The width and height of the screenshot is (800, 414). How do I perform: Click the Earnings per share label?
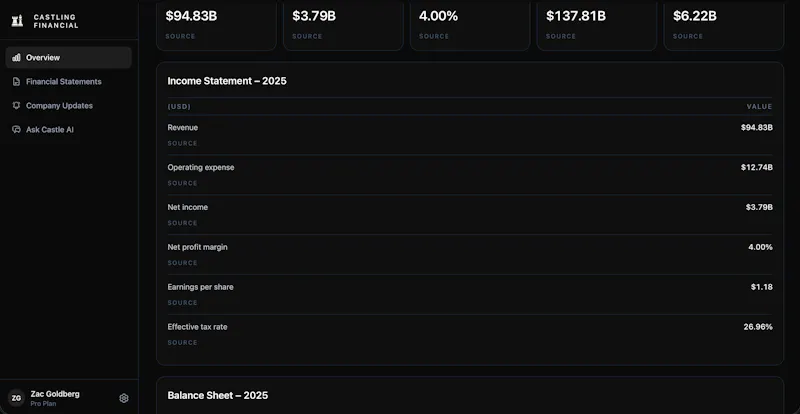201,287
